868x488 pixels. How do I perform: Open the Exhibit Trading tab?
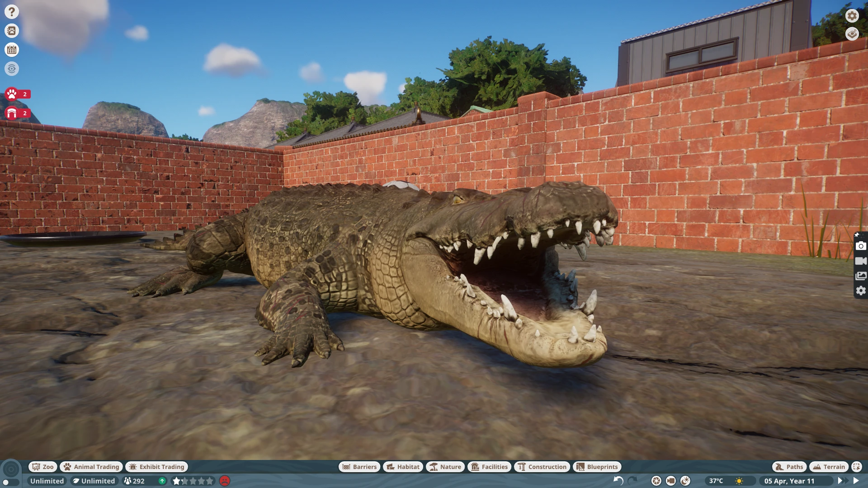pyautogui.click(x=157, y=467)
